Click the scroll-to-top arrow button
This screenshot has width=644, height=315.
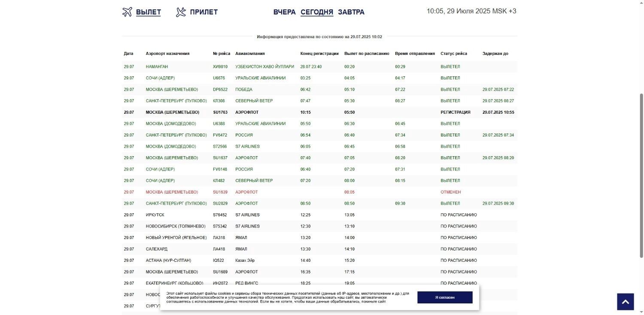pyautogui.click(x=626, y=302)
